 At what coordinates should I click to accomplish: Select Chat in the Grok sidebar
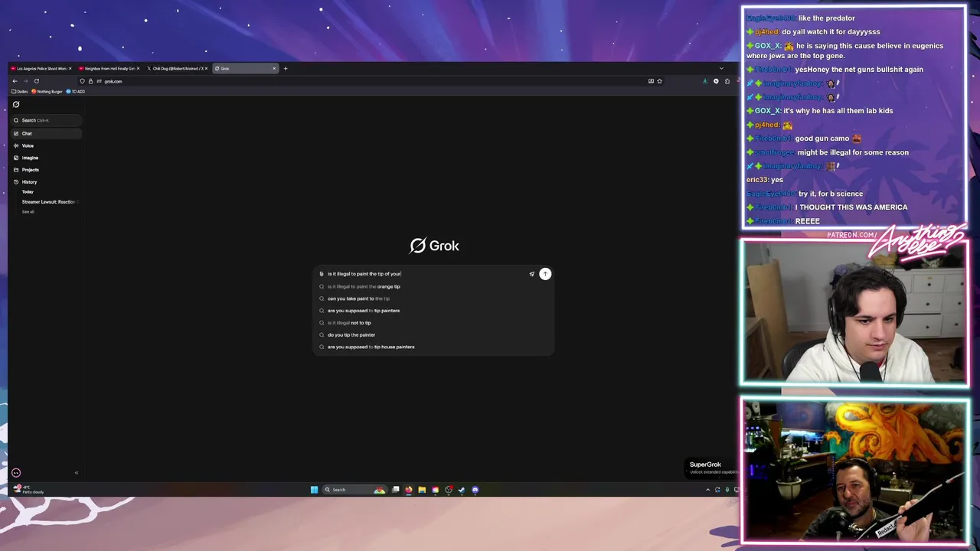click(47, 133)
